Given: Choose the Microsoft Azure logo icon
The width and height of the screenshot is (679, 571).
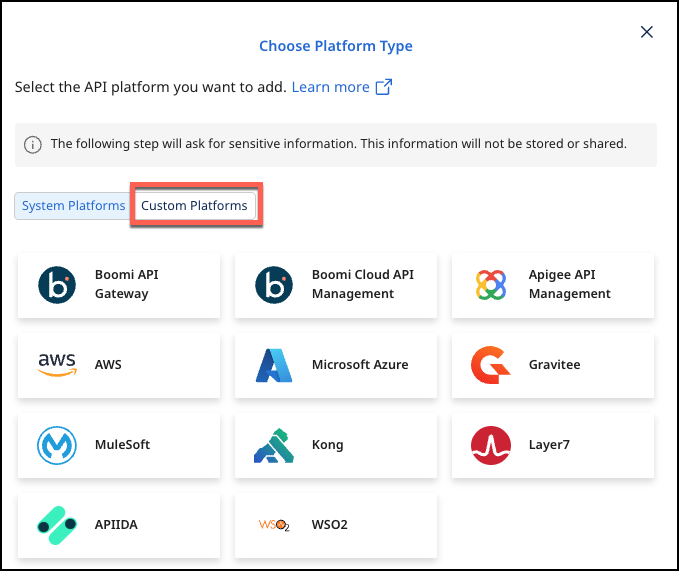Looking at the screenshot, I should pos(274,365).
